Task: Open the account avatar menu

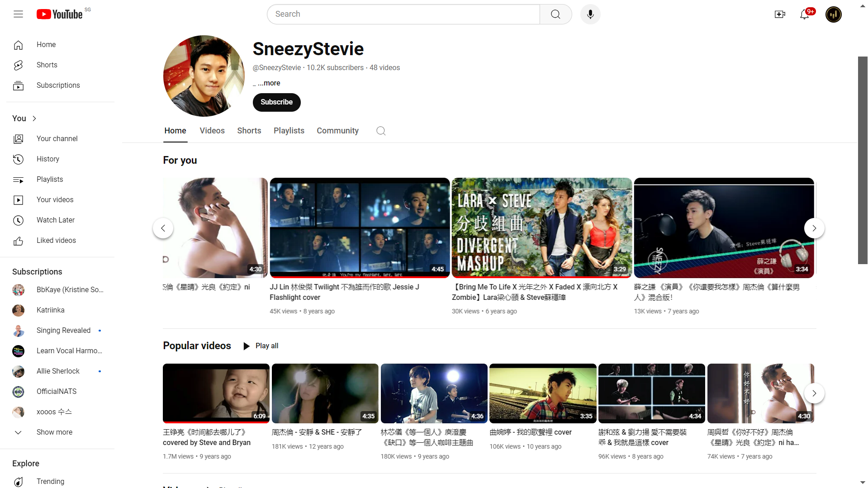Action: pos(833,14)
